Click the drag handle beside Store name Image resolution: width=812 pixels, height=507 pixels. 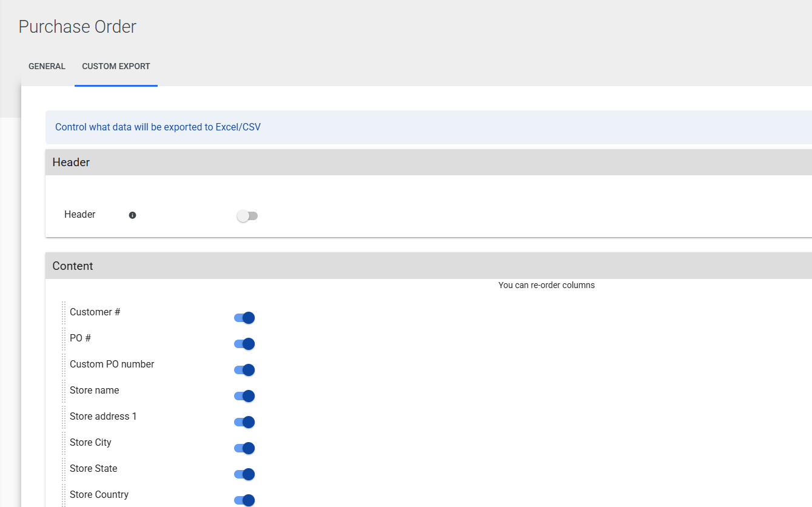(x=64, y=391)
